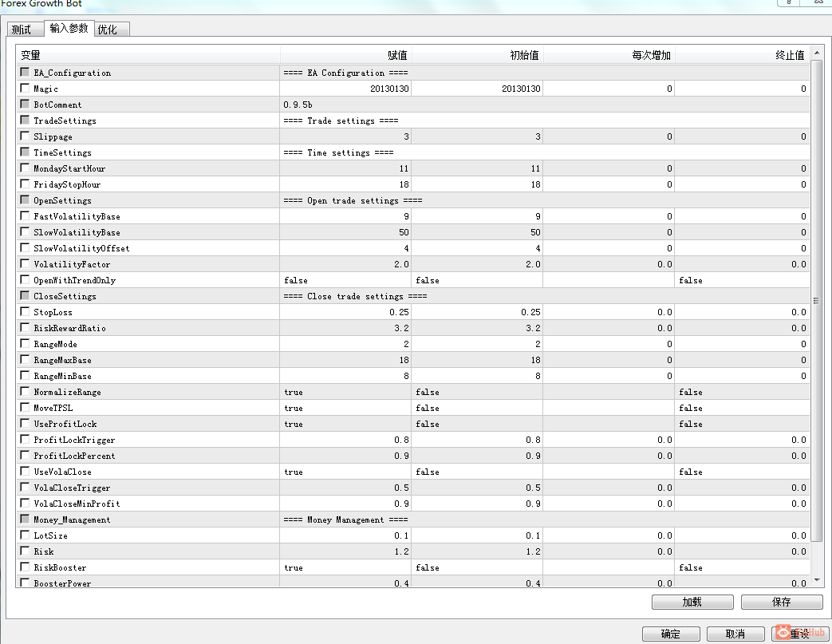
Task: Tick the SlowVolatilityBase checkbox
Action: point(25,231)
